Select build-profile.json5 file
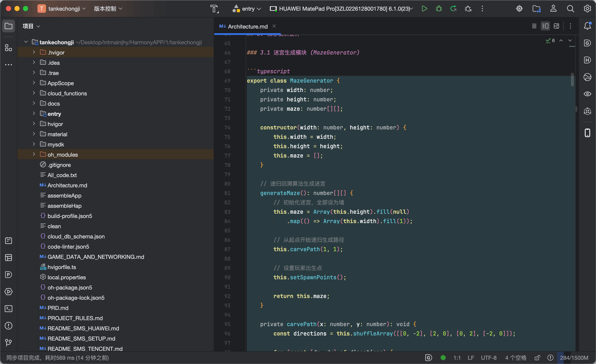596x364 pixels. (x=70, y=216)
